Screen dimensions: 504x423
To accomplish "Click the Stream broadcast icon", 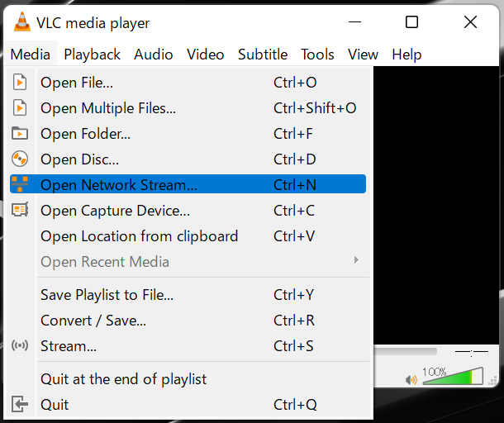I will click(x=20, y=346).
